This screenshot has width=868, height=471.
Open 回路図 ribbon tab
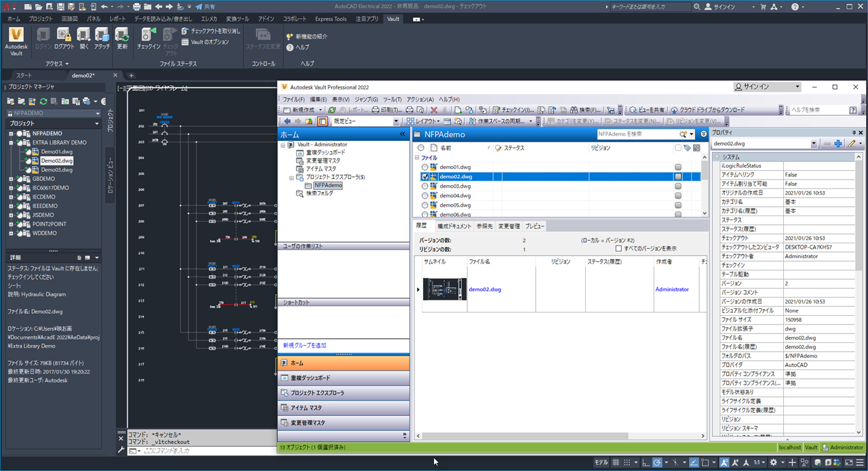point(69,19)
